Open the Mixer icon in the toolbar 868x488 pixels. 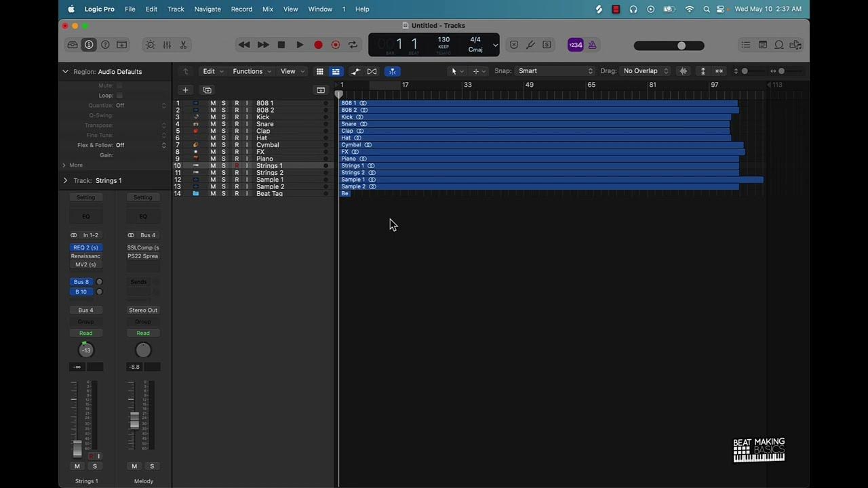click(x=167, y=45)
